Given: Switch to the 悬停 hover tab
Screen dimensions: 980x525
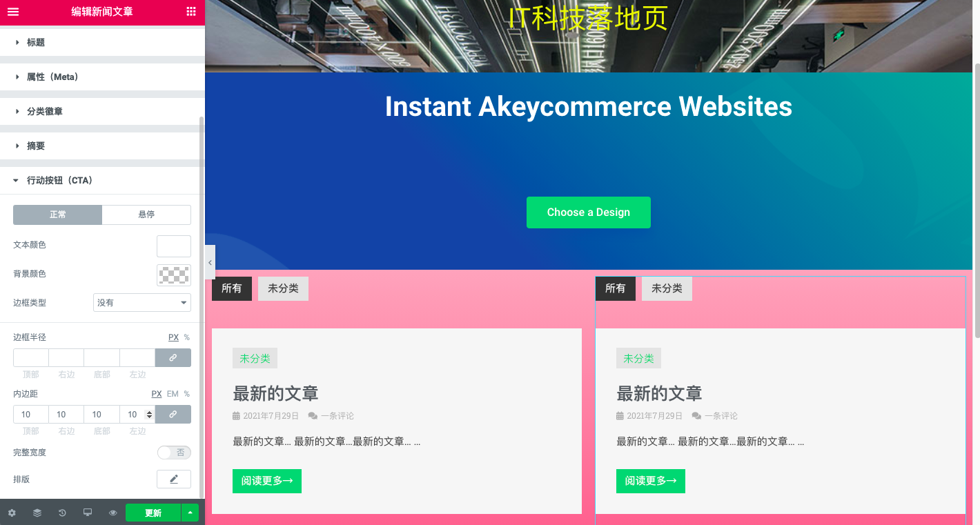Looking at the screenshot, I should pyautogui.click(x=146, y=215).
